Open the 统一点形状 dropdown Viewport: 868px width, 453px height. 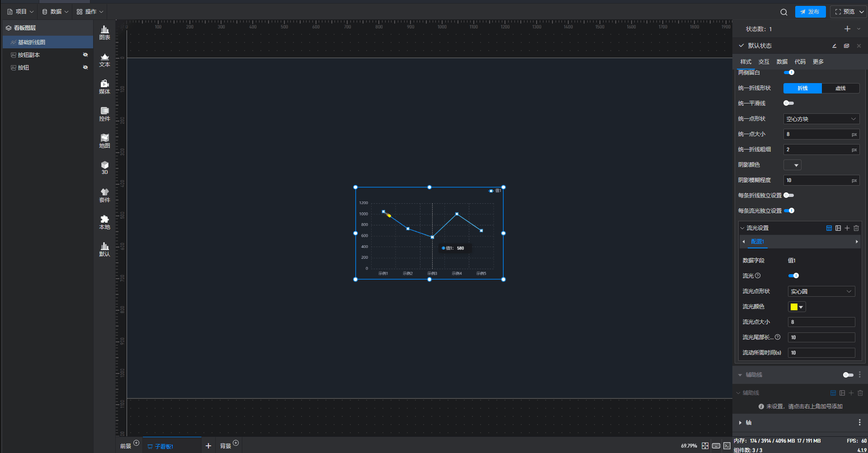821,119
